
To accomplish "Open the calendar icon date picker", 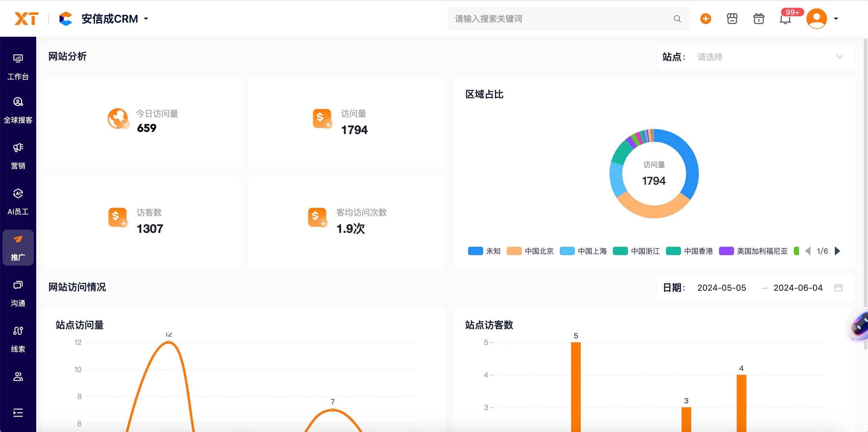I will 838,288.
